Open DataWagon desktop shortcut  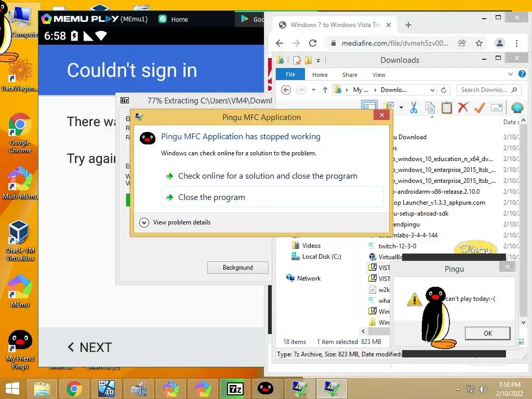pos(20,75)
